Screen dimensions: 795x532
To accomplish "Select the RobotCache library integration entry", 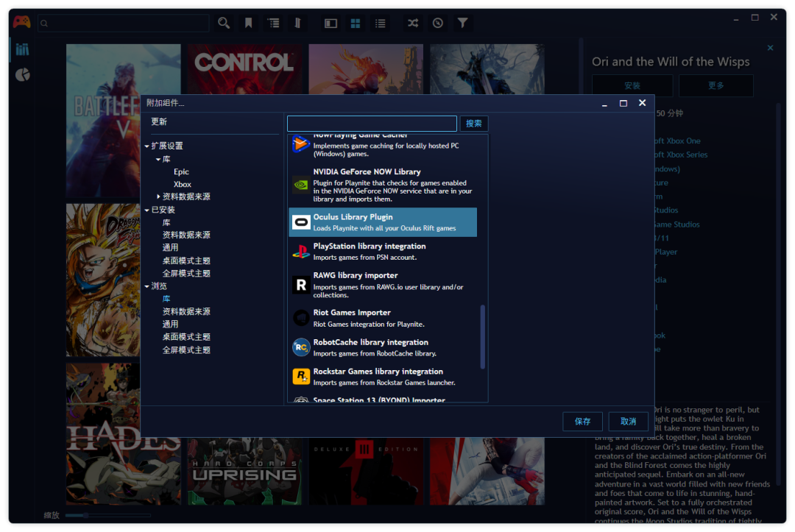I will 383,347.
